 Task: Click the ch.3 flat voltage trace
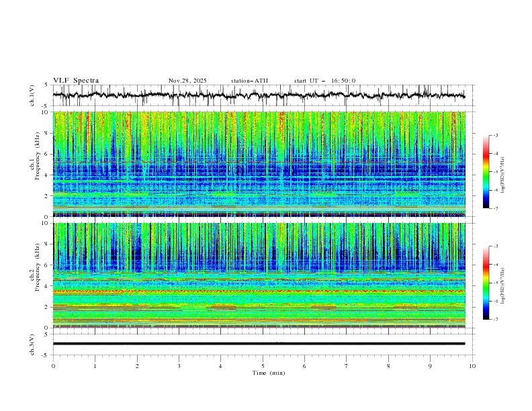click(259, 344)
